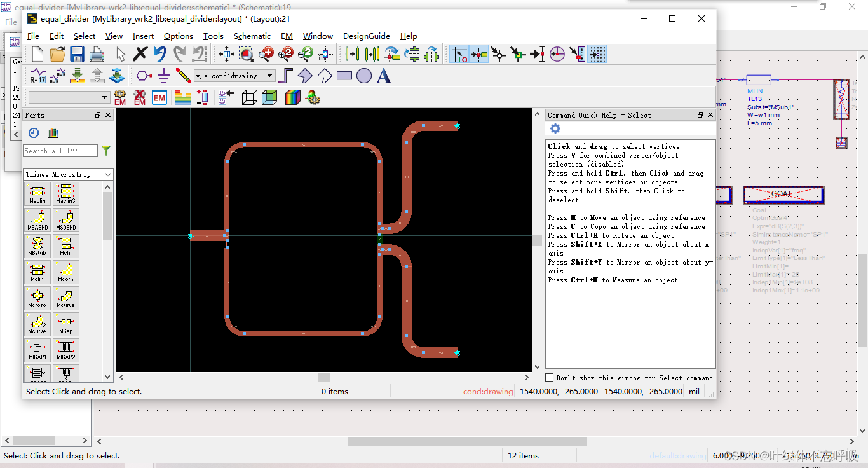Click the Zoom In magnifier with plus
The width and height of the screenshot is (868, 468).
[266, 54]
